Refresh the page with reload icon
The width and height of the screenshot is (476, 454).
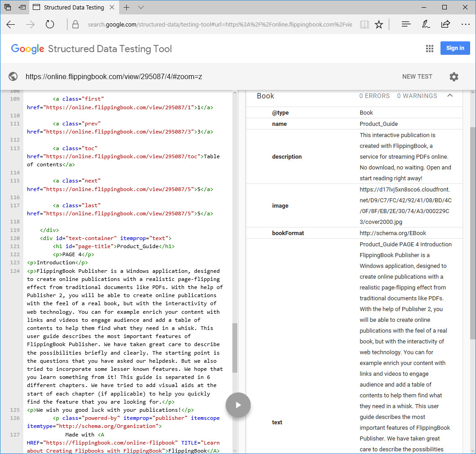[50, 24]
